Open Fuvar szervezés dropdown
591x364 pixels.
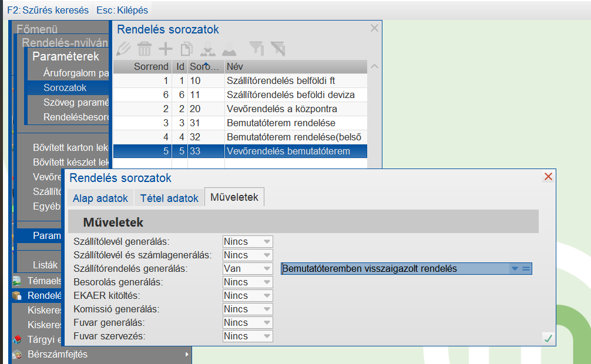[267, 336]
